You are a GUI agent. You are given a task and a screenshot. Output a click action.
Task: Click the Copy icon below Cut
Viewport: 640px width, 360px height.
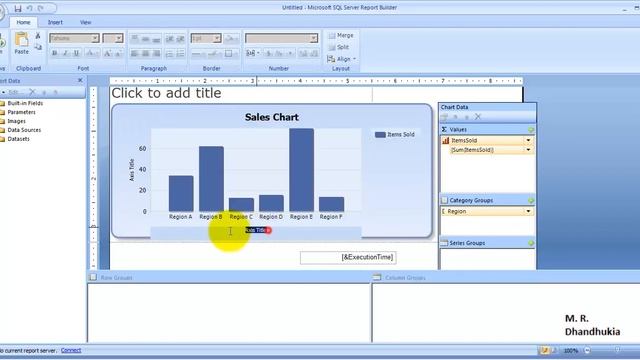38,47
